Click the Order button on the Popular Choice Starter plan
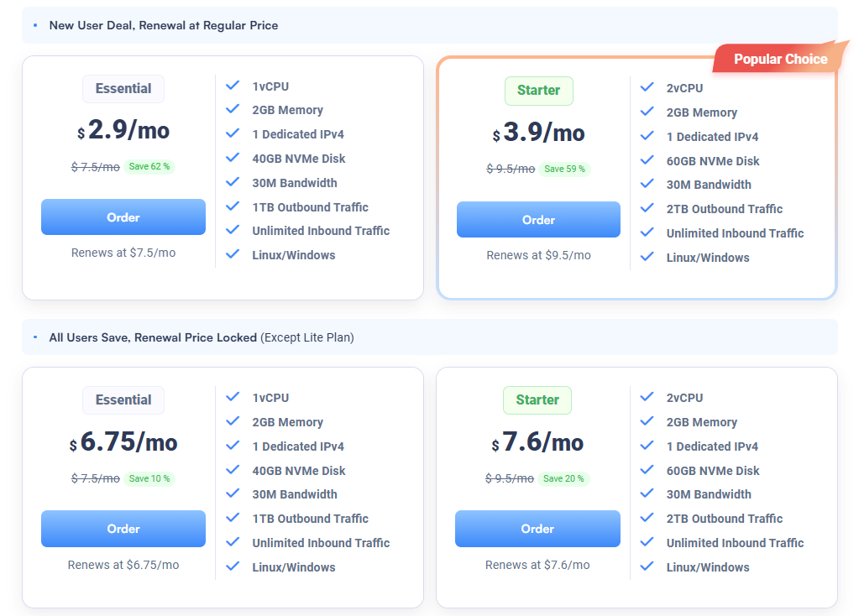 (538, 220)
